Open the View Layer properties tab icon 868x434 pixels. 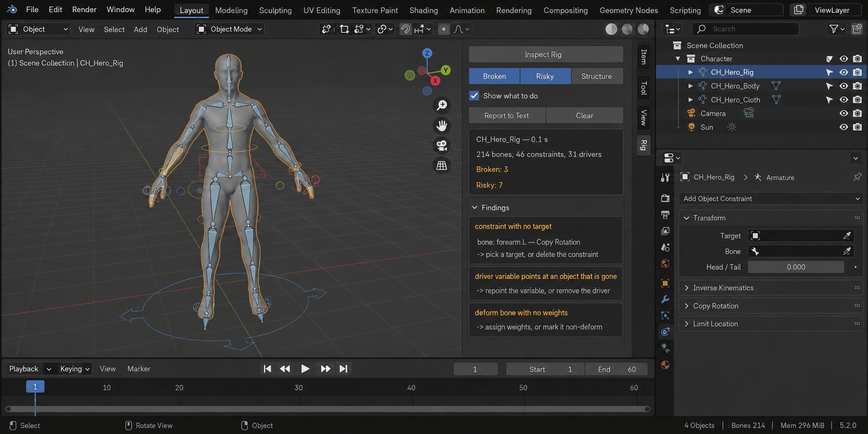point(665,231)
